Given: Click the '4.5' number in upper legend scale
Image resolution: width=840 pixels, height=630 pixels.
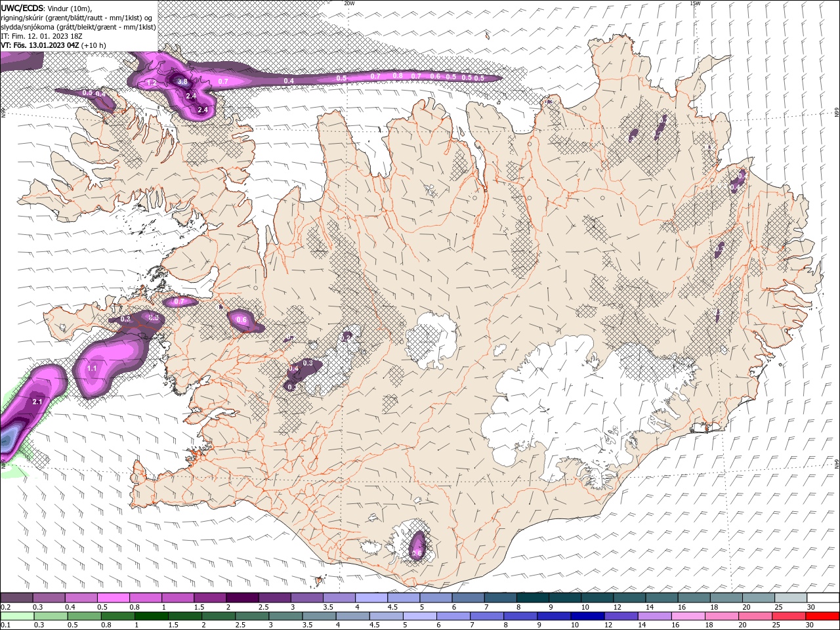Looking at the screenshot, I should (x=392, y=607).
